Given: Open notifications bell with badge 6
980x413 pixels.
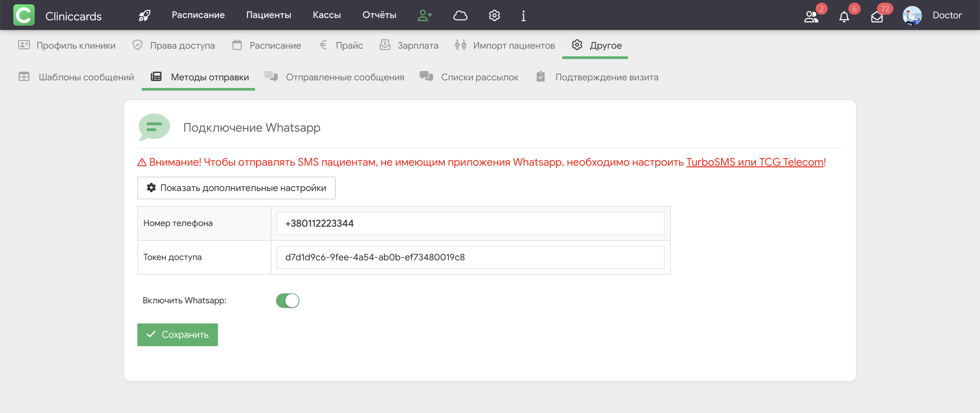Looking at the screenshot, I should (x=844, y=17).
